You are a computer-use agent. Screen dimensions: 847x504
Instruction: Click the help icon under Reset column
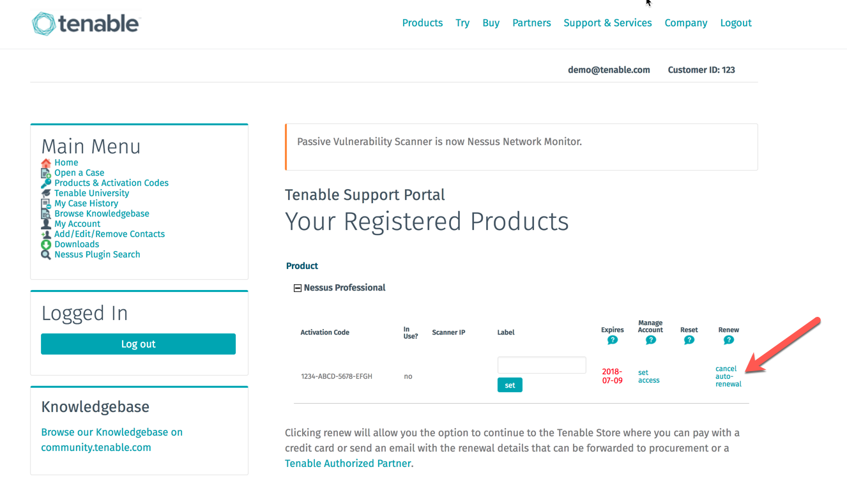click(x=689, y=340)
